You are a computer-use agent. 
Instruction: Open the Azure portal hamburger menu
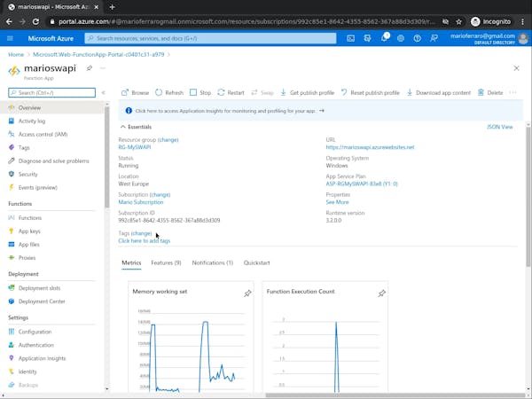[11, 38]
